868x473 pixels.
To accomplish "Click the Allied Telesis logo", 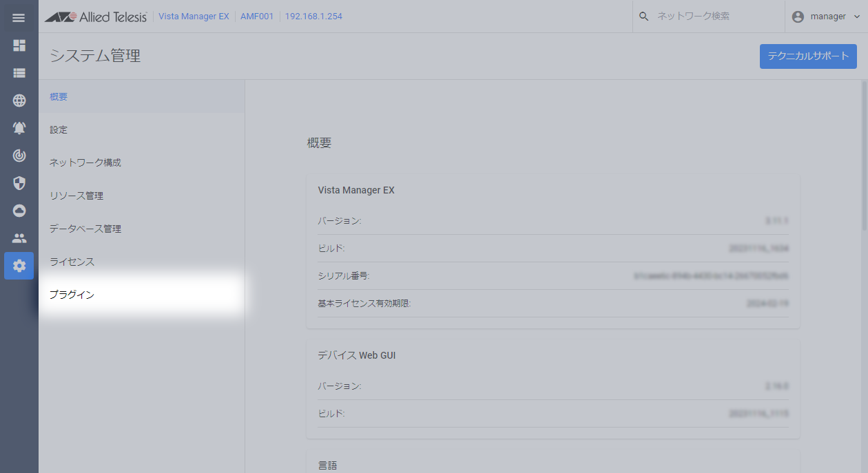I will point(96,17).
